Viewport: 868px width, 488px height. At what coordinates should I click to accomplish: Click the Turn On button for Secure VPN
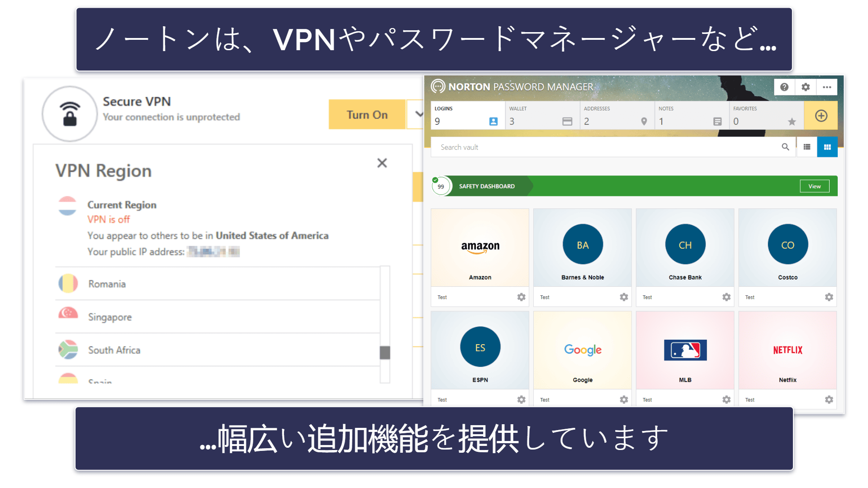tap(367, 115)
